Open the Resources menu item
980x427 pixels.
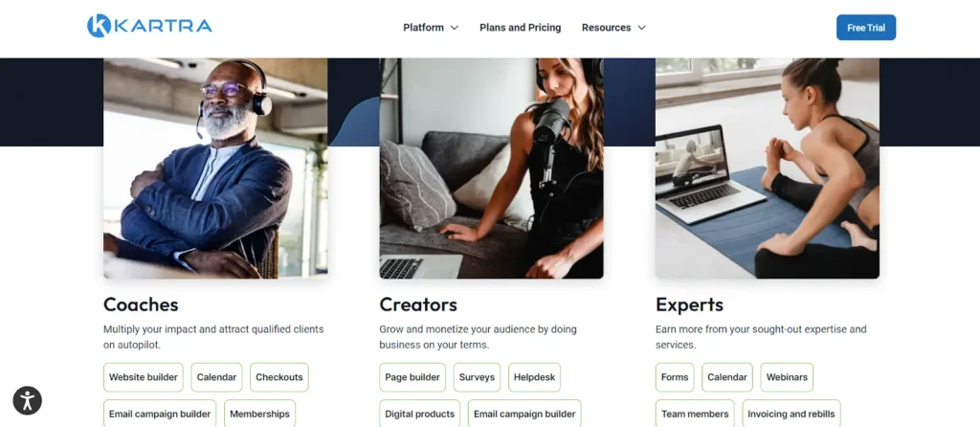606,28
